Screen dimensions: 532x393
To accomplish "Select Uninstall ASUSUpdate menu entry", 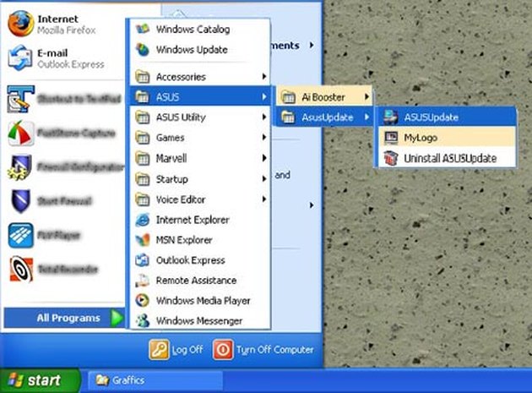I will click(447, 158).
